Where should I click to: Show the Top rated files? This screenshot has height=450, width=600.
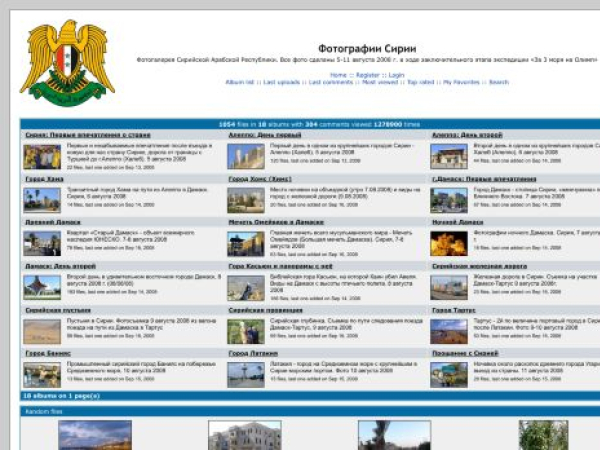421,82
